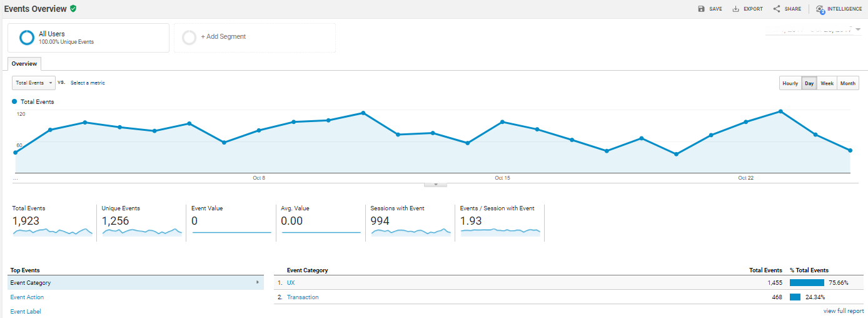868x318 pixels.
Task: Click the Oct 22 peak data point
Action: [780, 111]
